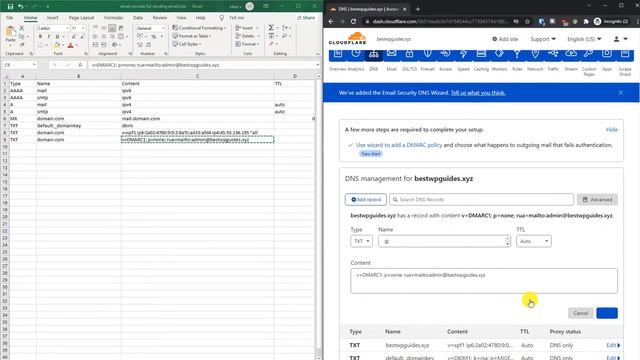This screenshot has width=640, height=360.
Task: Open Cloudflare SSL/TLS lock icon
Action: (409, 54)
